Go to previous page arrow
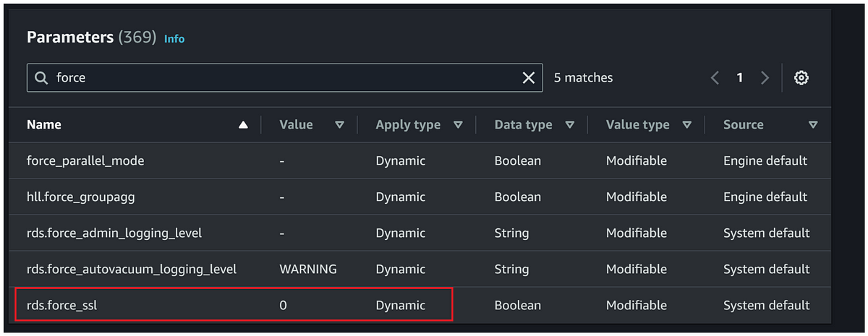This screenshot has height=336, width=868. tap(715, 77)
